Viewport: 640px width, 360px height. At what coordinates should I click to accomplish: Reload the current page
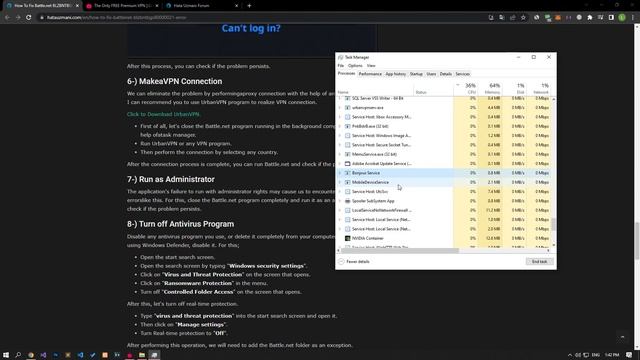point(29,18)
